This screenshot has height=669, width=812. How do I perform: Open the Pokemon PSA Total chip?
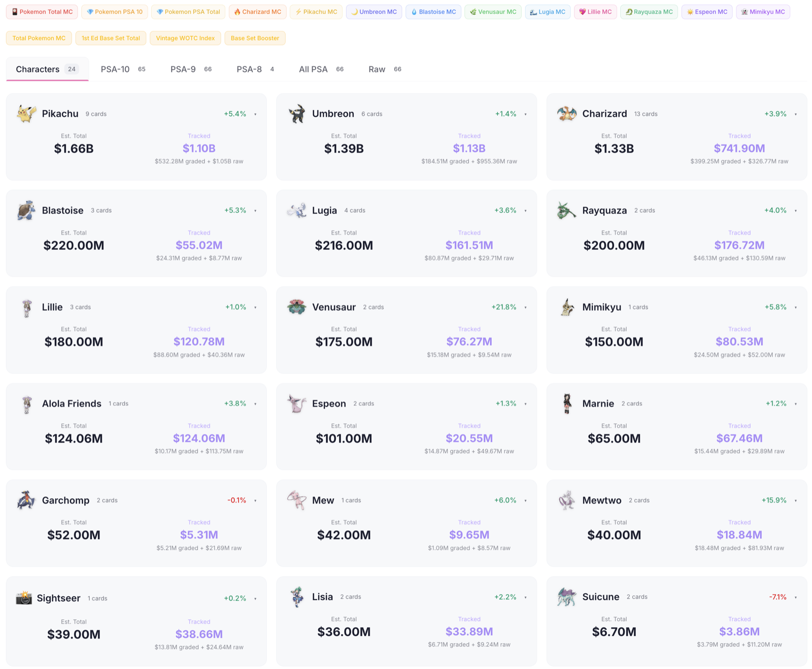pos(188,12)
